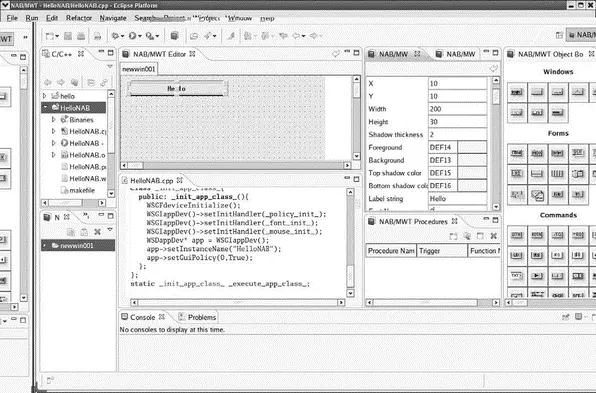Click delete X icon in N view toolbar
The width and height of the screenshot is (596, 393).
click(97, 232)
